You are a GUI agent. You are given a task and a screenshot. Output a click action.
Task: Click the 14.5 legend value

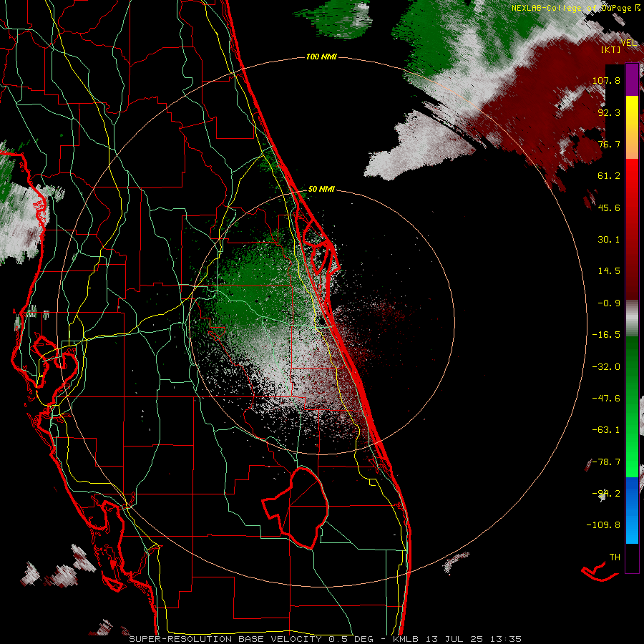[x=609, y=271]
